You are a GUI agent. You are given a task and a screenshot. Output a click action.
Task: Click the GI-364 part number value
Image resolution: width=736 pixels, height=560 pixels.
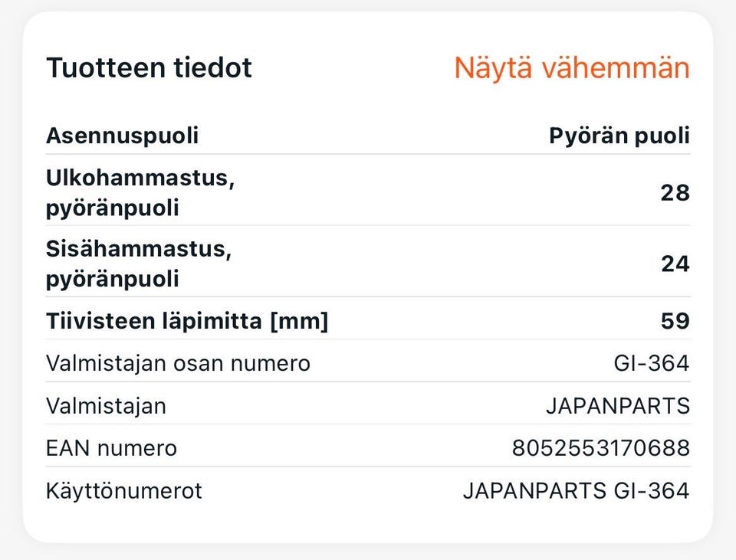point(651,362)
